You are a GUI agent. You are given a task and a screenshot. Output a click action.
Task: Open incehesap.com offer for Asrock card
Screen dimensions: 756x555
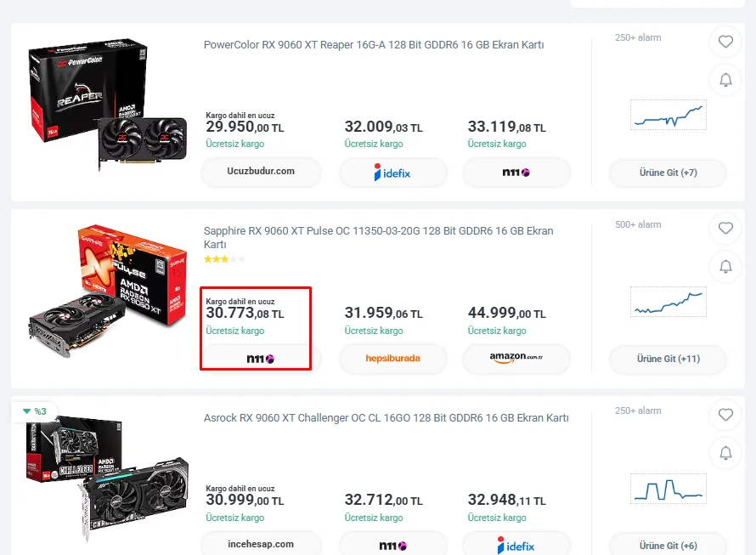coord(261,544)
